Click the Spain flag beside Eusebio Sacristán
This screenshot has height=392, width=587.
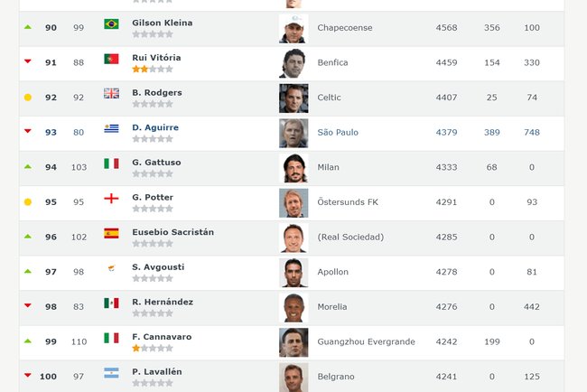[111, 233]
